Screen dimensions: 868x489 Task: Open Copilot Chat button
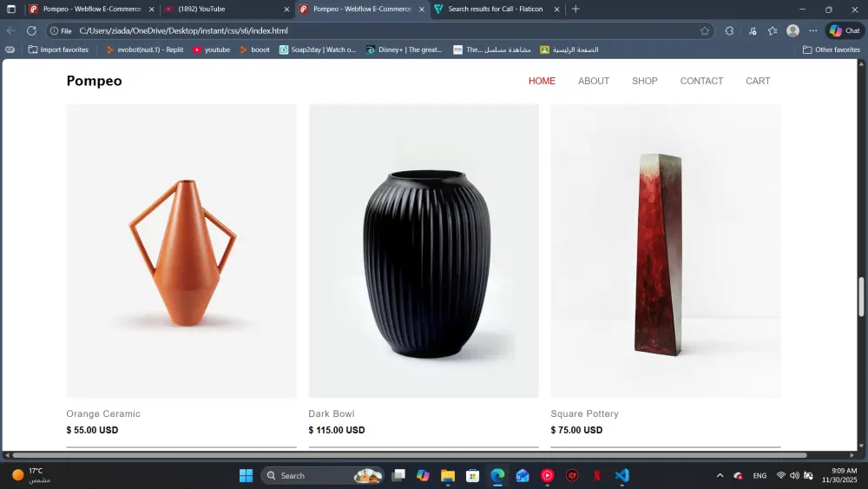pyautogui.click(x=845, y=30)
